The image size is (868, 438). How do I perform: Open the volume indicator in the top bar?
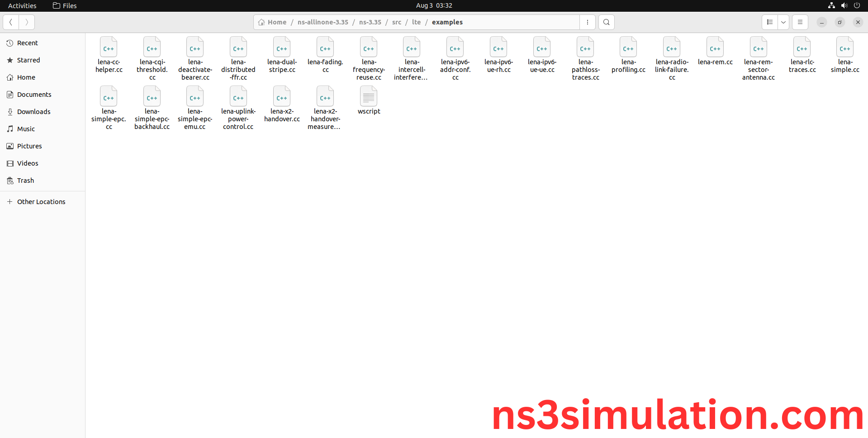pos(844,5)
